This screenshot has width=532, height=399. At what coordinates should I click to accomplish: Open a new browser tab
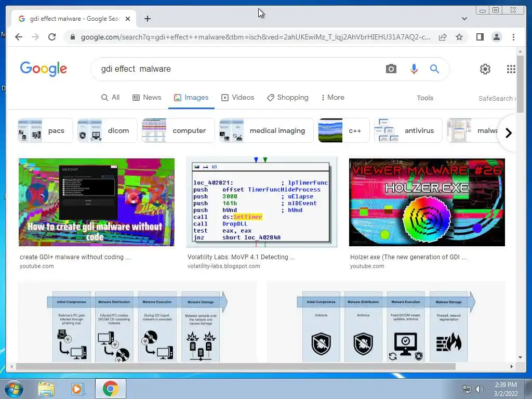[147, 19]
